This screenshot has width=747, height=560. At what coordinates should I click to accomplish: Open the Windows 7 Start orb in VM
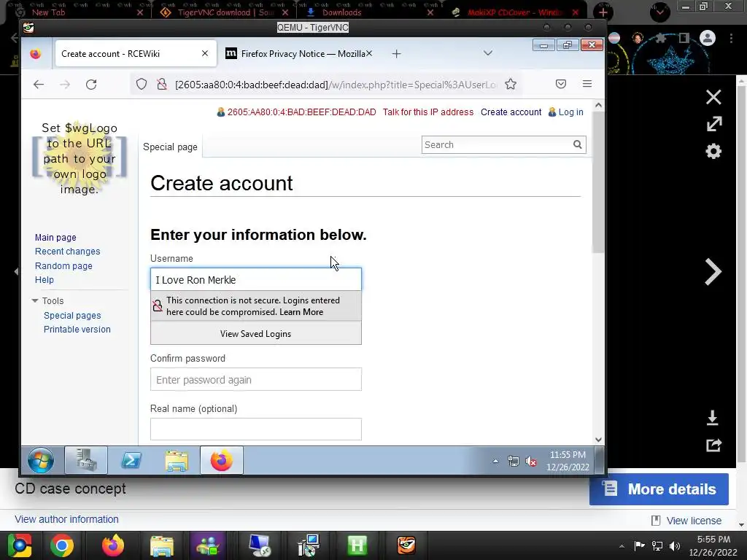pos(41,461)
